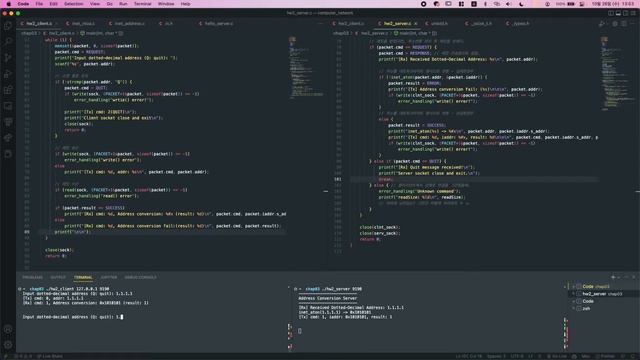Image resolution: width=640 pixels, height=360 pixels.
Task: Open more actions menu of right editor
Action: [x=633, y=24]
